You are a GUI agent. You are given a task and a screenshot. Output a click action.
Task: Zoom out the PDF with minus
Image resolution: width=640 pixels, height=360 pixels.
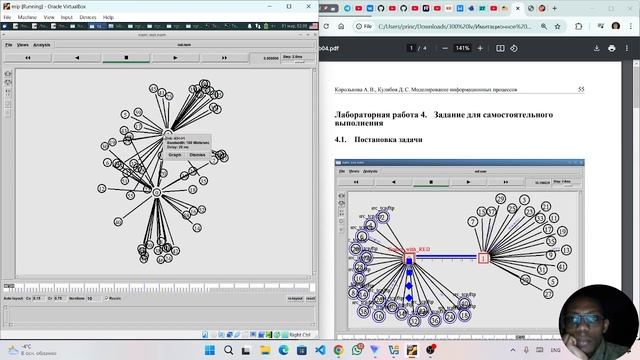(445, 48)
